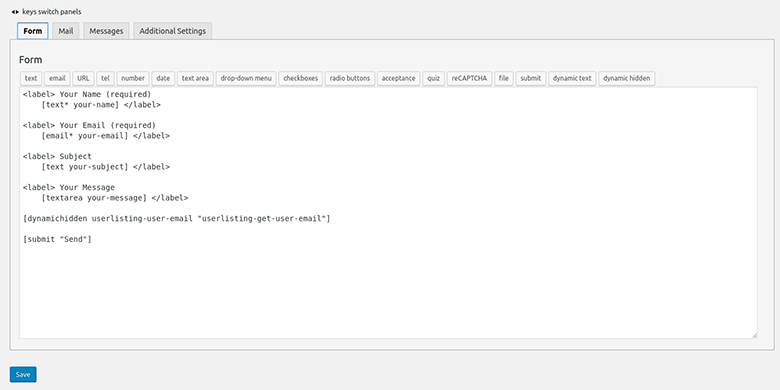
Task: Click the textarea resize handle corner
Action: tap(754, 336)
